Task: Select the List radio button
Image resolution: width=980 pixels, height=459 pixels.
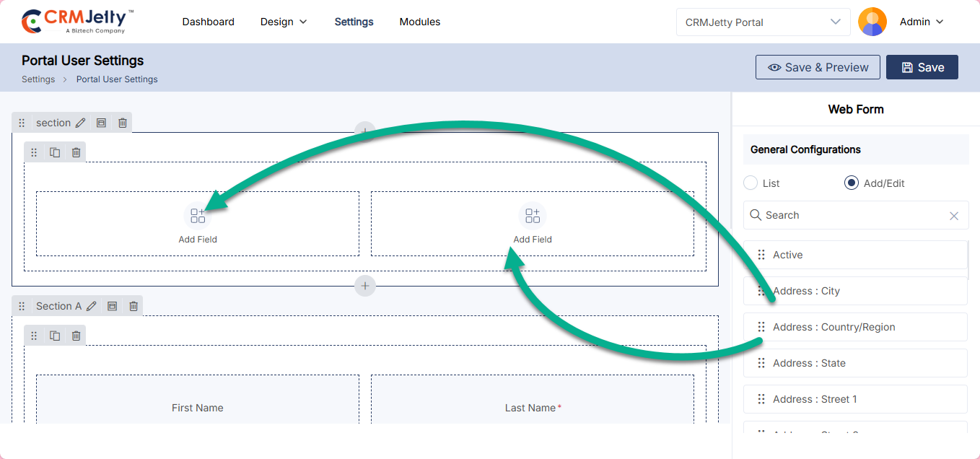Action: click(x=751, y=183)
